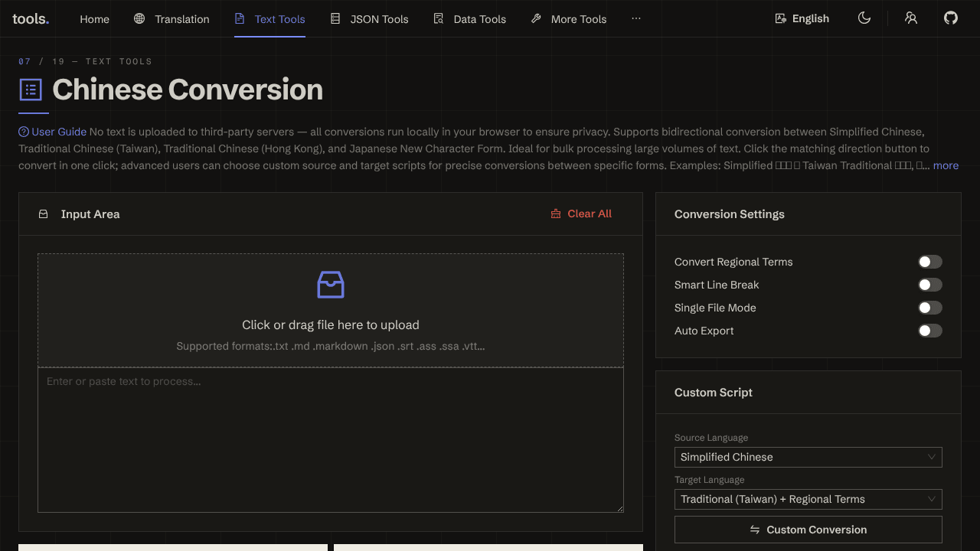Image resolution: width=980 pixels, height=551 pixels.
Task: Toggle Smart Line Break switch
Action: coord(930,285)
